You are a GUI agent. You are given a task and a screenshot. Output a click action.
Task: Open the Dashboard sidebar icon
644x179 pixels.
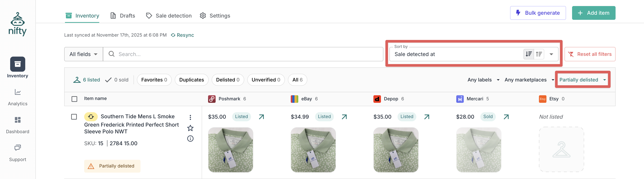point(18,125)
